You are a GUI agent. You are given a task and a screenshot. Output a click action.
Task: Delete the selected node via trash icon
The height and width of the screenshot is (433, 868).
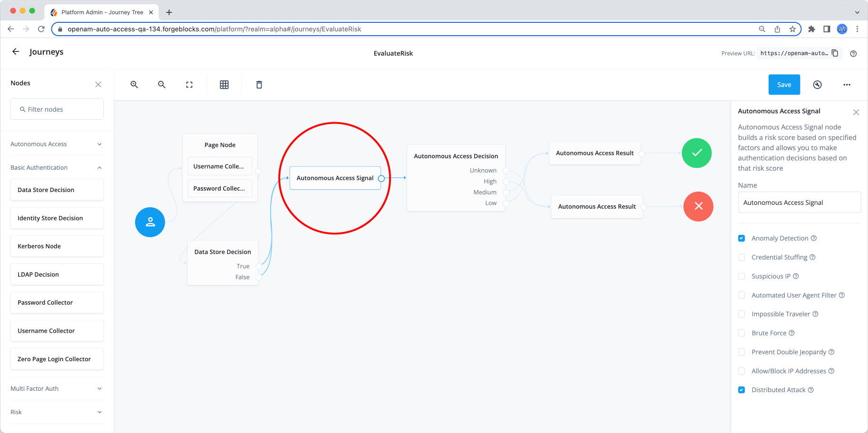coord(259,85)
